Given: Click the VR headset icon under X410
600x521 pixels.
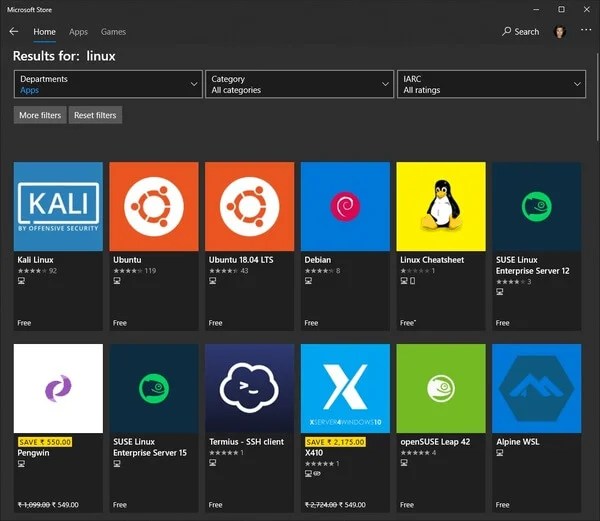Looking at the screenshot, I should [x=317, y=474].
